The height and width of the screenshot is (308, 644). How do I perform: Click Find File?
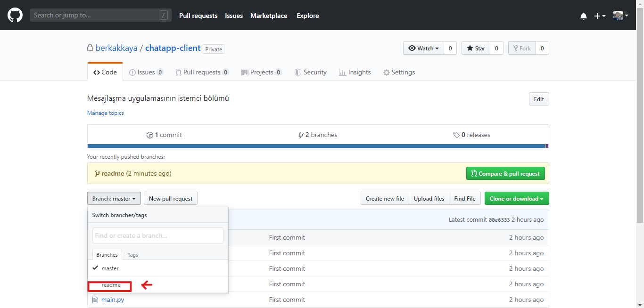click(465, 198)
